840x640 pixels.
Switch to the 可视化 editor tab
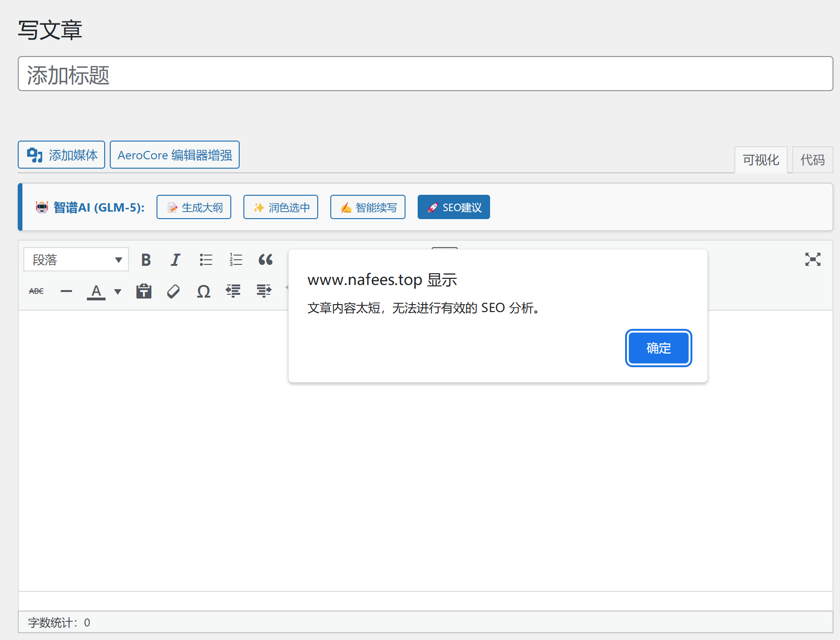[x=761, y=160]
